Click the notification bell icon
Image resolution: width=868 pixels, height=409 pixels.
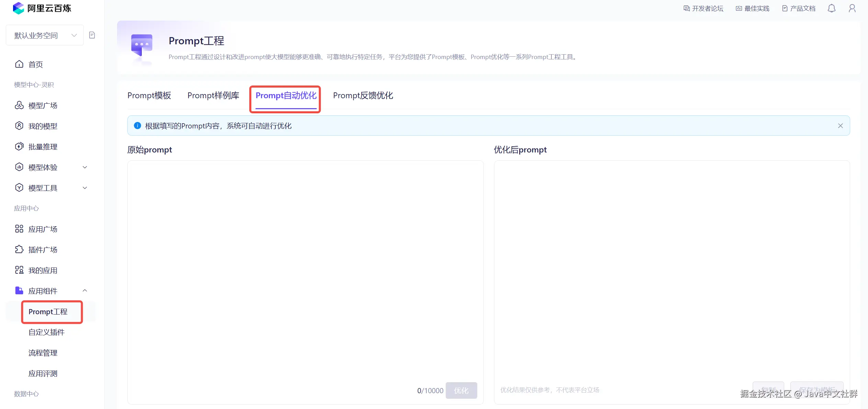coord(831,9)
